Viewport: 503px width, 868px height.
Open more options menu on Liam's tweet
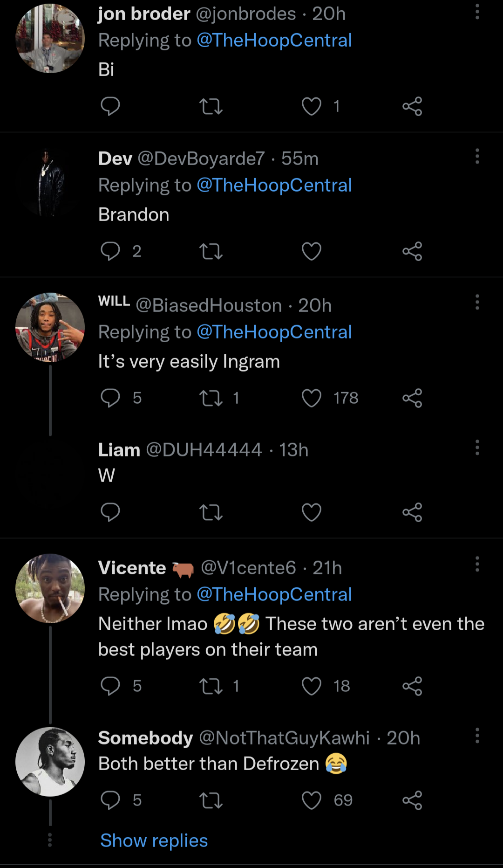coord(477,448)
